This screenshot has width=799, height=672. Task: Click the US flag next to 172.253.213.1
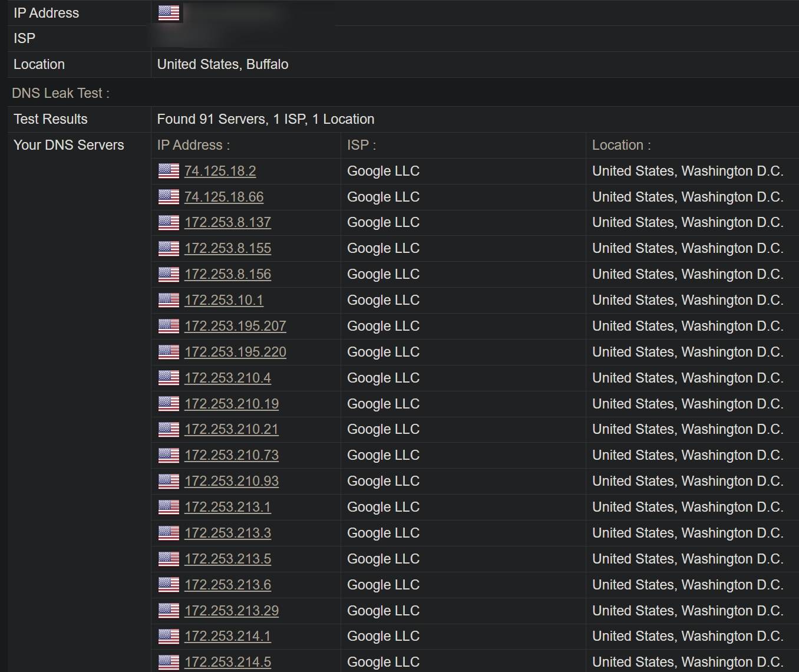point(169,507)
